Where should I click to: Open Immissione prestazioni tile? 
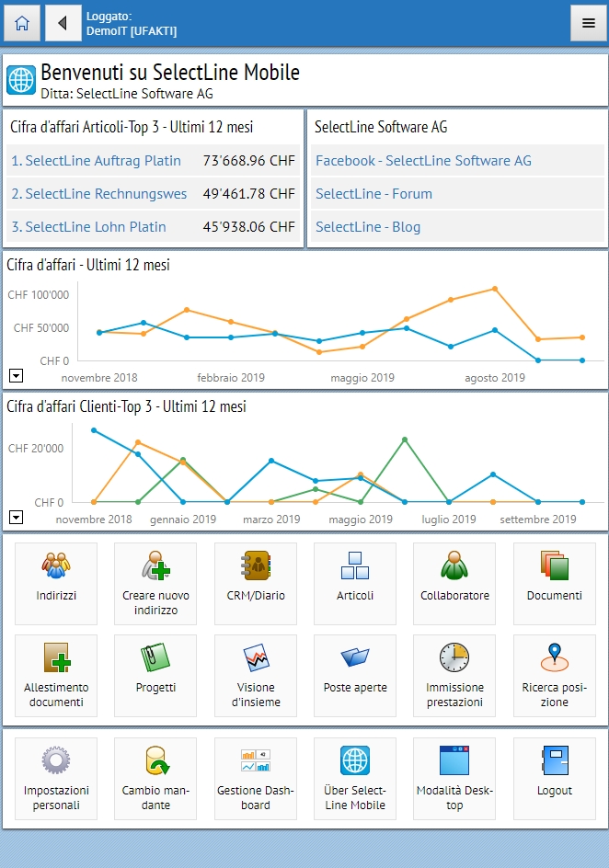coord(454,675)
